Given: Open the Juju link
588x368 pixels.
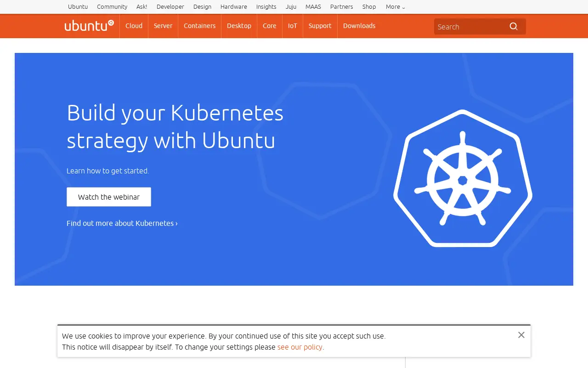Looking at the screenshot, I should pos(291,7).
